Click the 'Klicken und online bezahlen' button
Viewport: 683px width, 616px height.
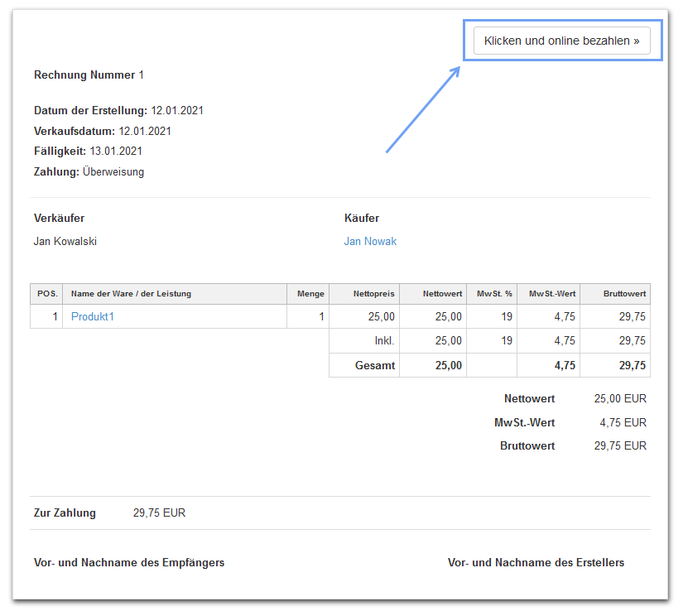coord(561,41)
